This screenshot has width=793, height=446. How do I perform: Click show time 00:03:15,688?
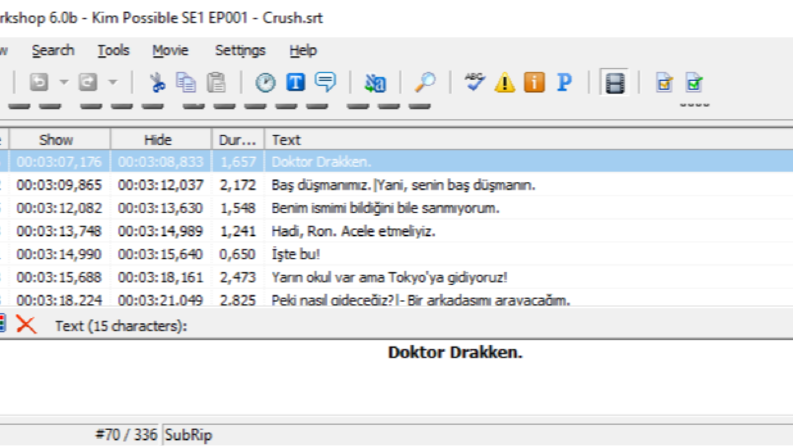[x=59, y=278]
